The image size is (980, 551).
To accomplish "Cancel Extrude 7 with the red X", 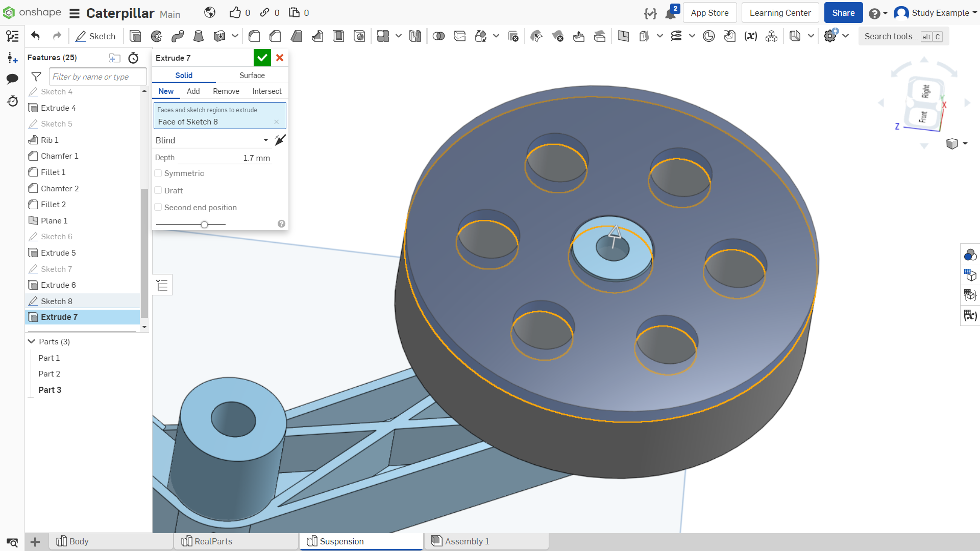I will (x=280, y=58).
